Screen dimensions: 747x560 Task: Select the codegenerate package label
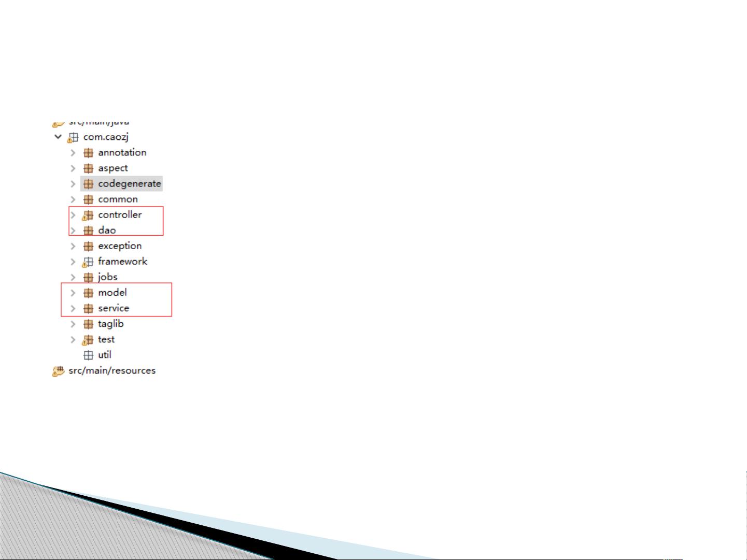[x=129, y=183]
